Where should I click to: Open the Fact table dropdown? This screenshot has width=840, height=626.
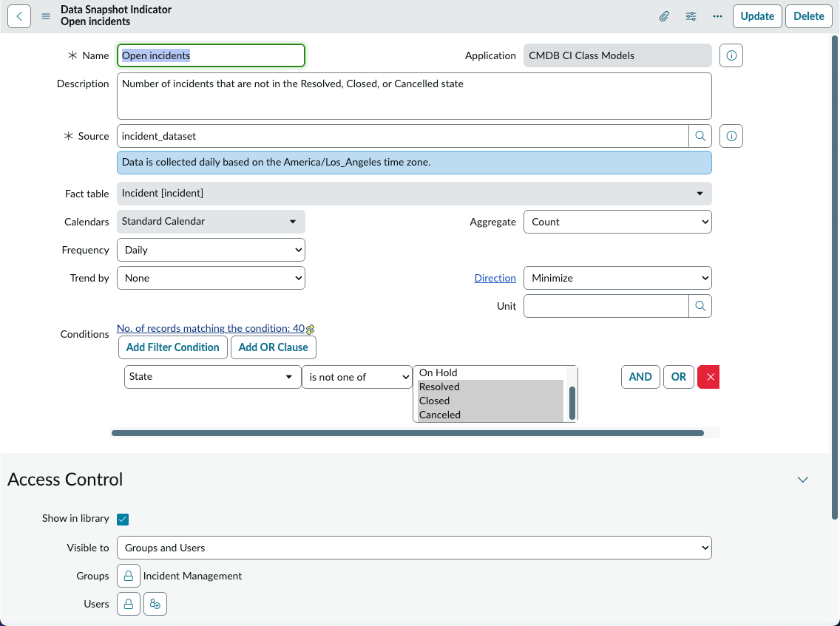(x=414, y=194)
